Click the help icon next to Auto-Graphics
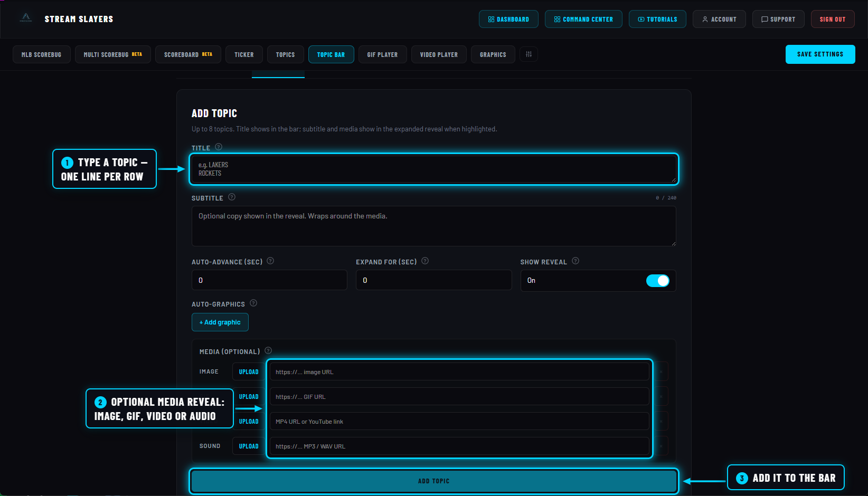The width and height of the screenshot is (868, 496). click(253, 303)
